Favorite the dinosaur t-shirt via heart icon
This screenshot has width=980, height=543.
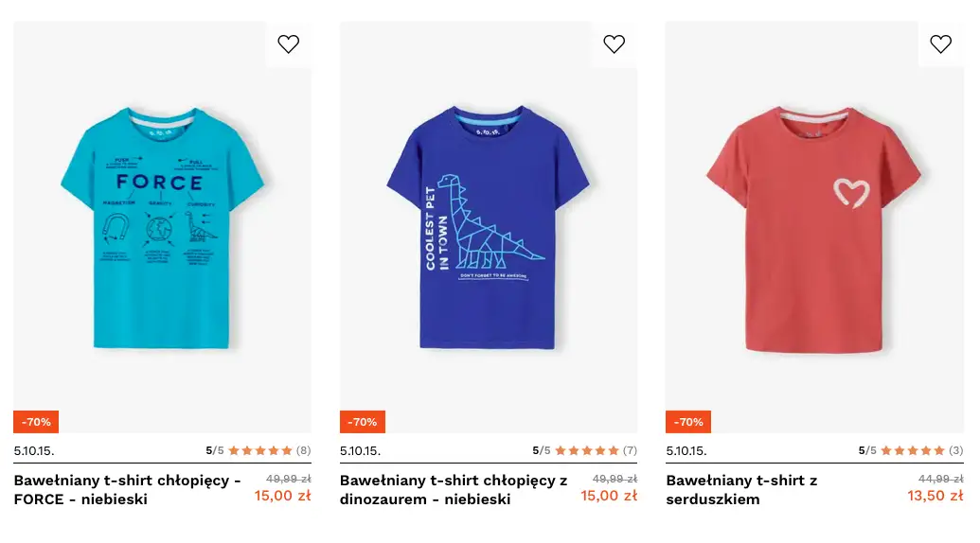(615, 44)
